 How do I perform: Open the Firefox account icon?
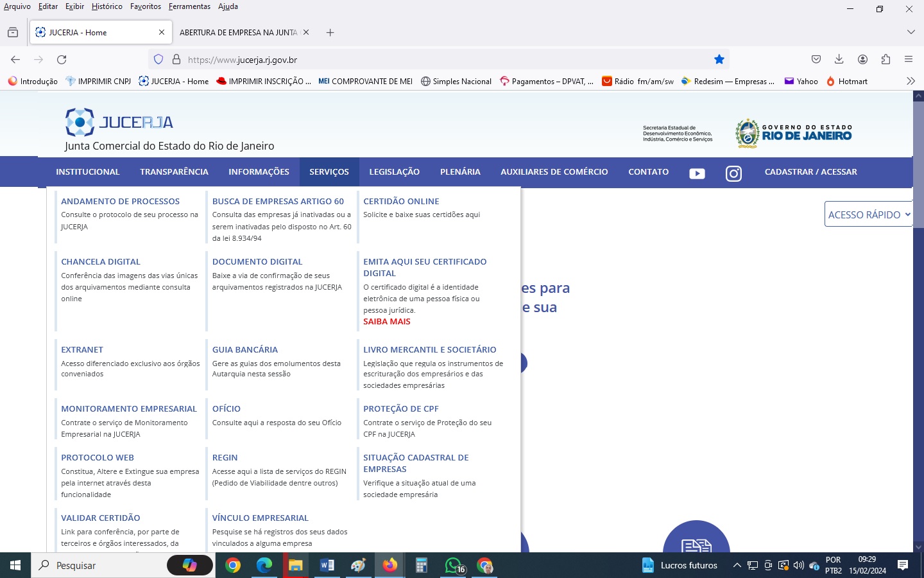862,60
